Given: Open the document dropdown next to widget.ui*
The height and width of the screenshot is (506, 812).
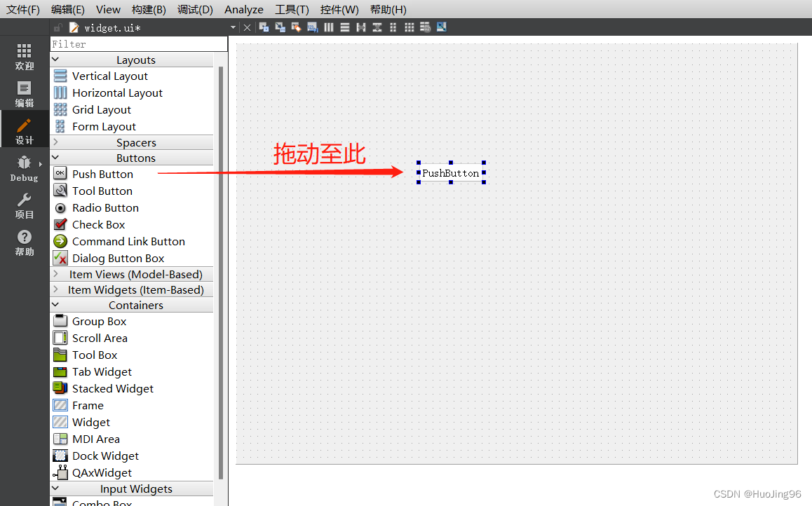Looking at the screenshot, I should pyautogui.click(x=232, y=27).
